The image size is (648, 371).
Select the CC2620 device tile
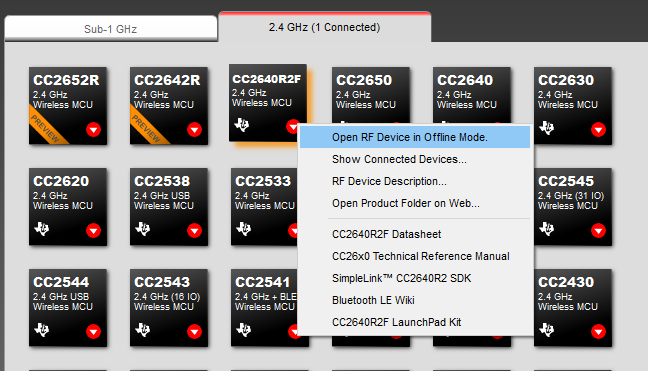click(x=68, y=207)
